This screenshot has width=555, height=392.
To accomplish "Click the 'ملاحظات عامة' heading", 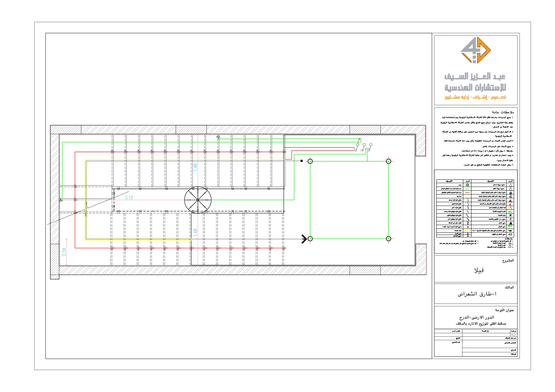I will point(503,112).
